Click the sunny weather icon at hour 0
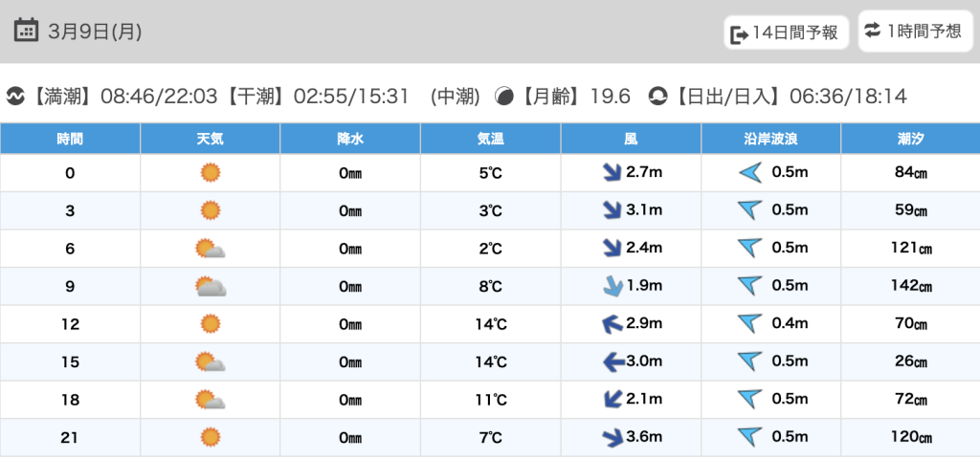 210,172
